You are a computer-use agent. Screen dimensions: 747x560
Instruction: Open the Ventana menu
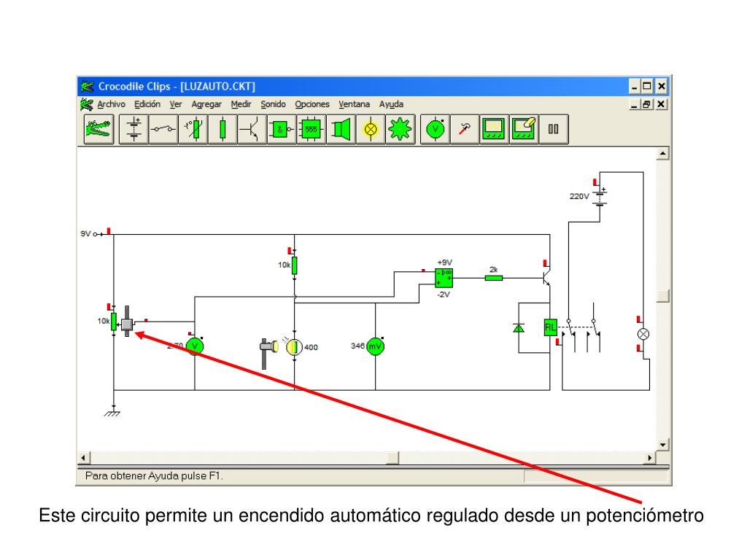tap(354, 104)
